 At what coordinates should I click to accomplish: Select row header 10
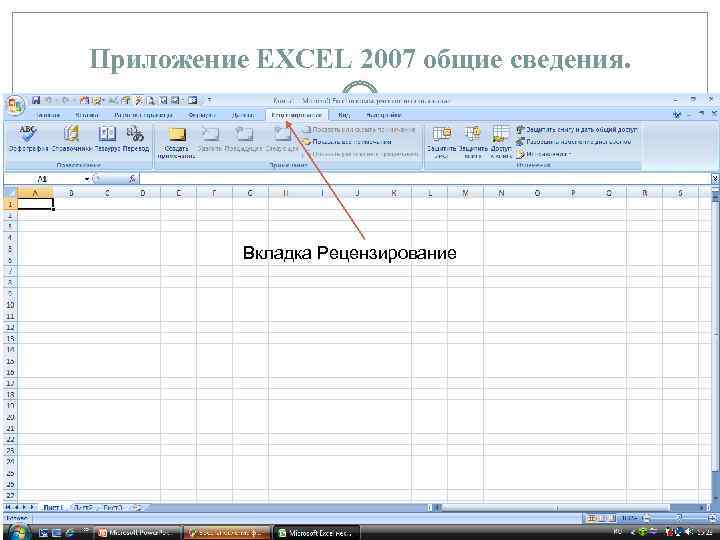tap(10, 305)
